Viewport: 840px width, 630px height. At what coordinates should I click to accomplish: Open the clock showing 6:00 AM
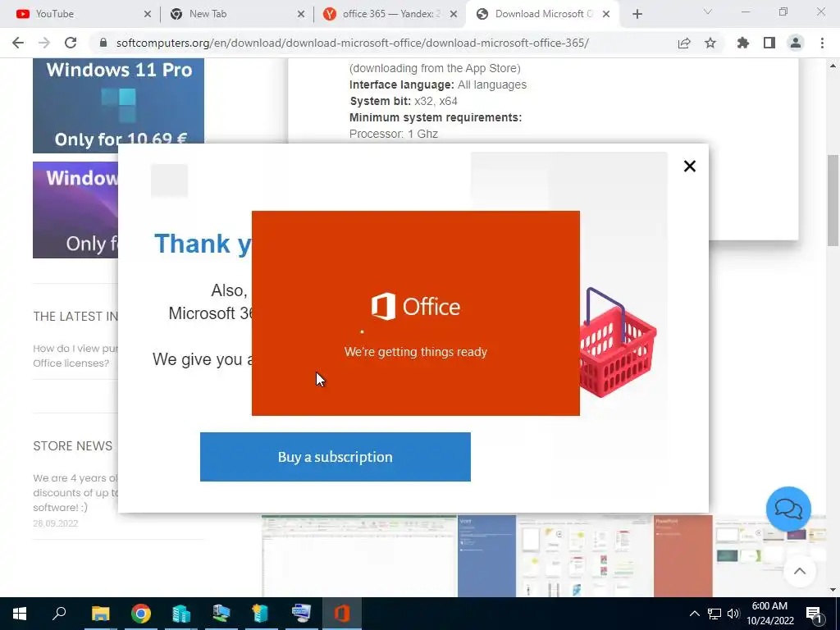769,614
